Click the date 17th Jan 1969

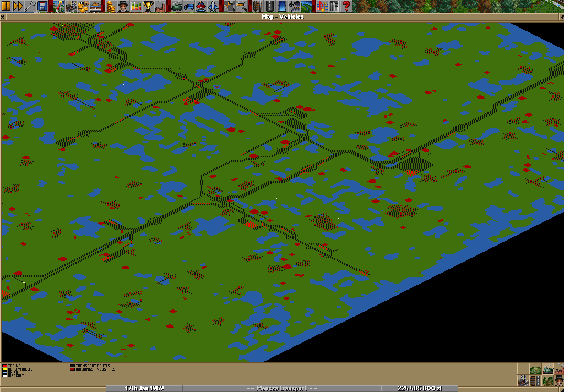tap(144, 388)
